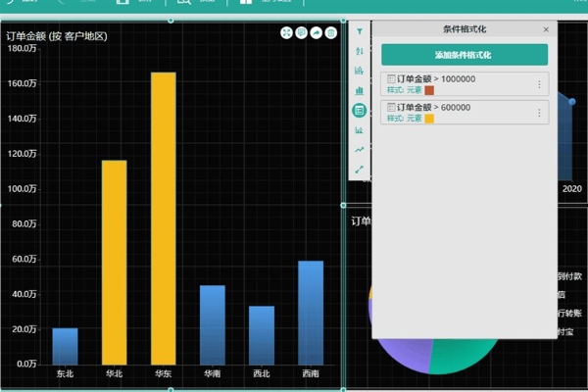Click the blue data point on the area chart
This screenshot has width=588, height=392.
point(572,102)
